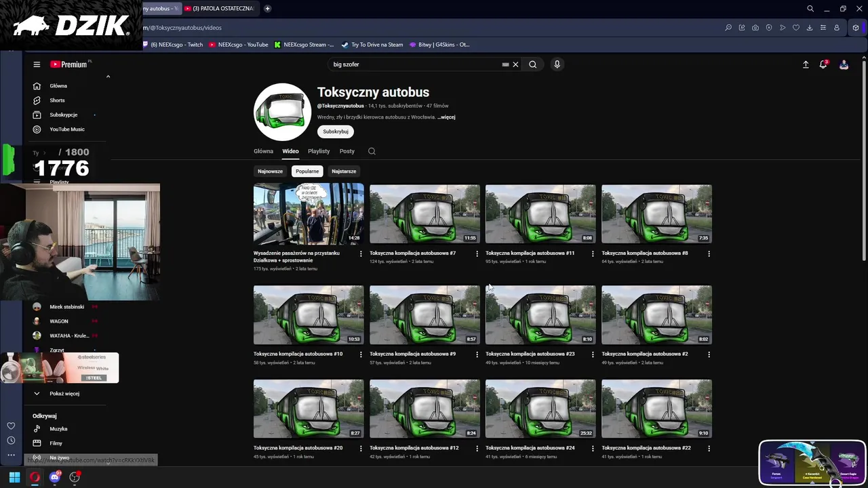Clear the search text with X

pyautogui.click(x=515, y=64)
